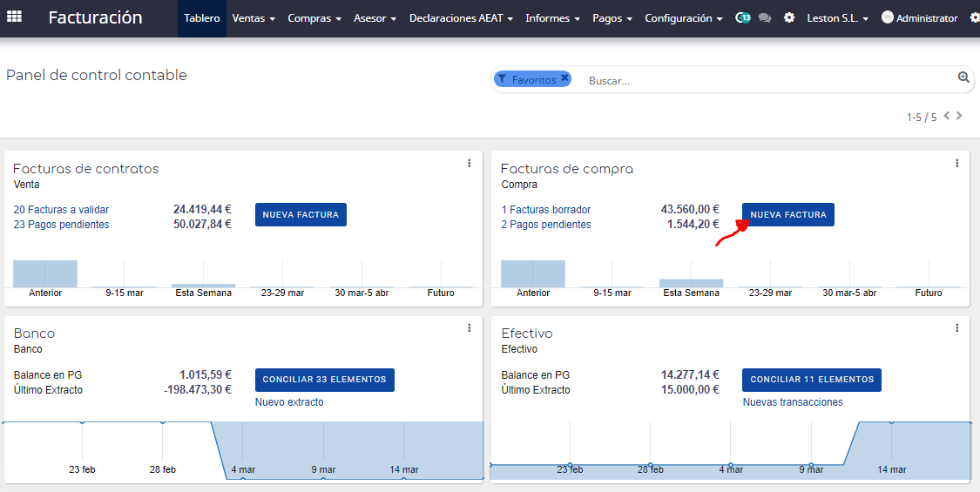Viewport: 980px width, 492px height.
Task: Click the 1.015,59 € Banco balance
Action: click(206, 374)
